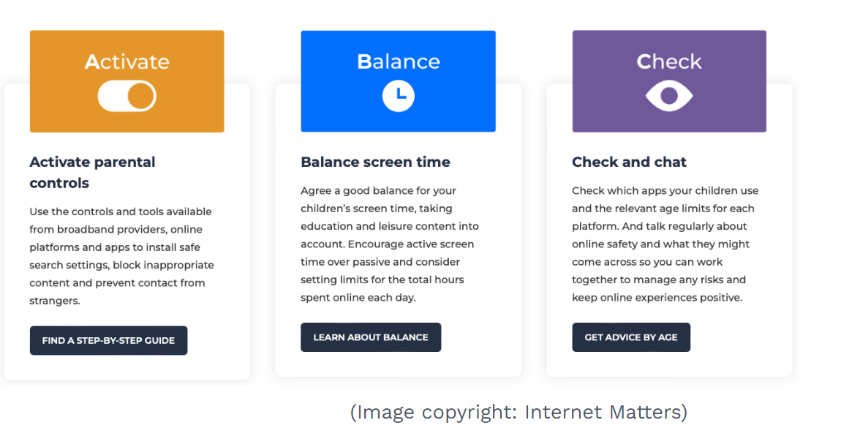Click the Internet Matters image copyright caption
The width and height of the screenshot is (841, 439).
click(x=519, y=412)
